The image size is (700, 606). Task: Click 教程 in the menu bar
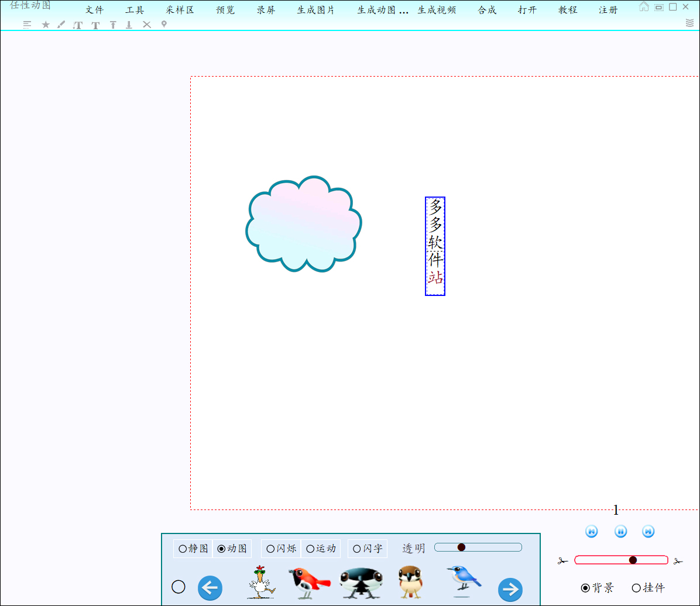point(568,10)
